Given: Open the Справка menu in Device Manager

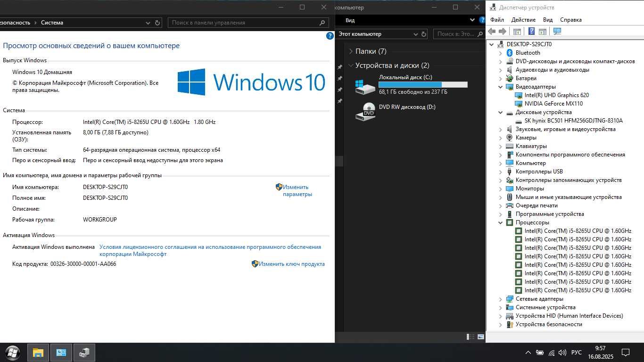Looking at the screenshot, I should pyautogui.click(x=571, y=20).
